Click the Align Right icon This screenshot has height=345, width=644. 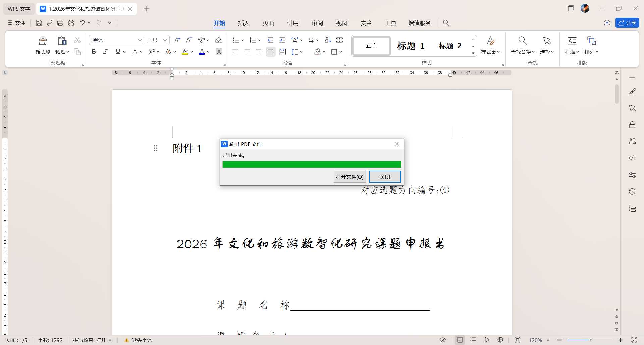tap(259, 52)
